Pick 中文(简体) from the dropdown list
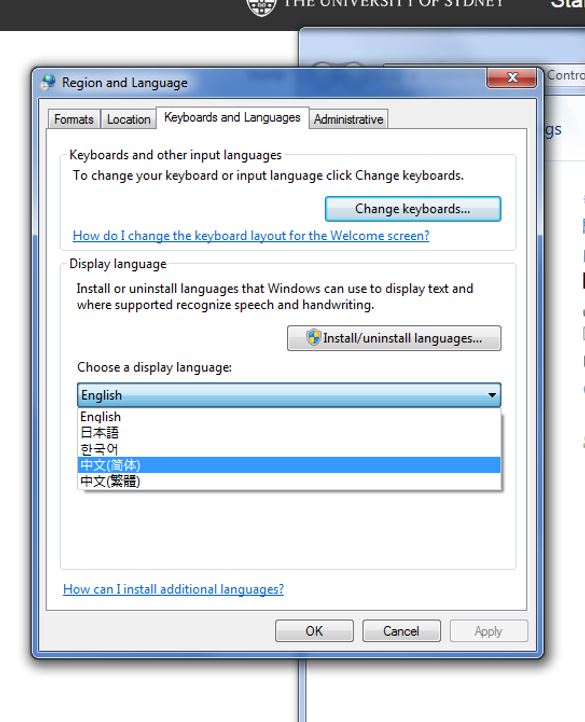The width and height of the screenshot is (585, 722). 289,465
